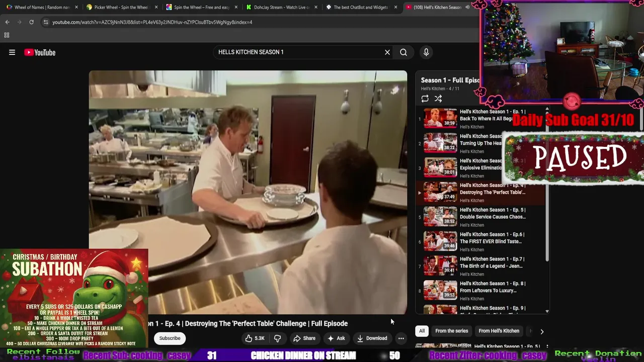644x362 pixels.
Task: Click 'Season 1 - Full Episodes' playlist title
Action: pyautogui.click(x=450, y=80)
